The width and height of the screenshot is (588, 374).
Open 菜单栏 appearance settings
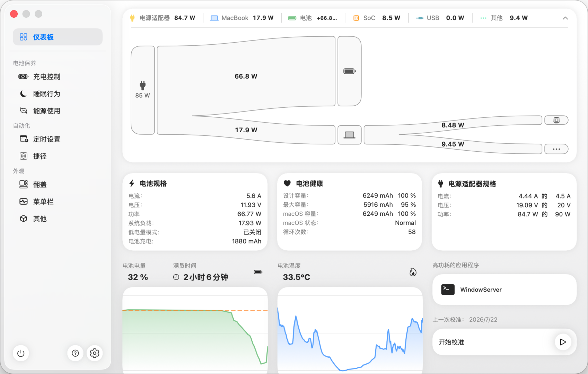58,202
